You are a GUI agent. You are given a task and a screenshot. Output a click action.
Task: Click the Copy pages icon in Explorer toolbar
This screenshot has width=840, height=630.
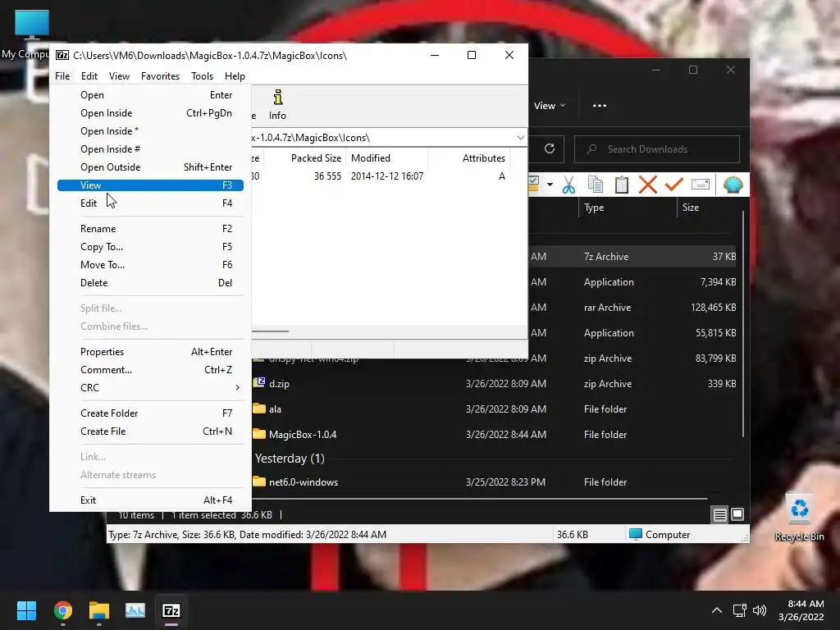click(596, 185)
